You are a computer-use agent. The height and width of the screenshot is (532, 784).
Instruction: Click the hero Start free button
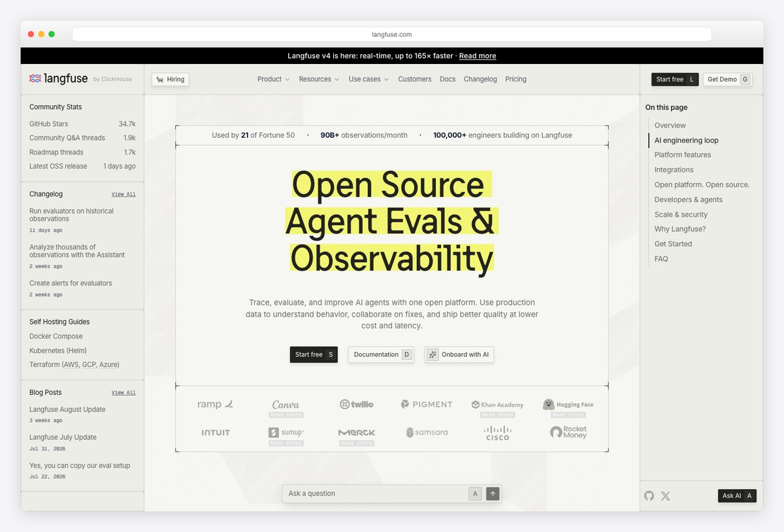pyautogui.click(x=314, y=354)
